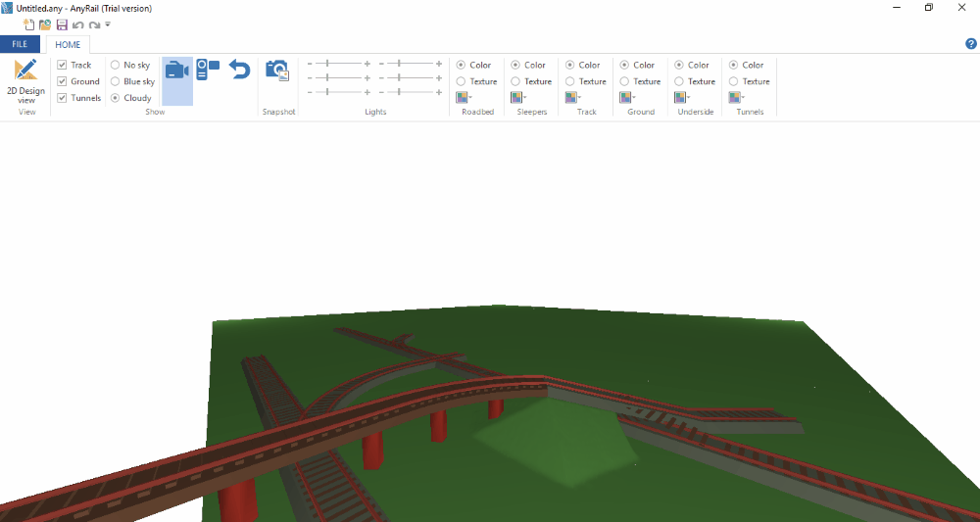The height and width of the screenshot is (522, 980).
Task: Choose Color for the Underside
Action: 679,65
